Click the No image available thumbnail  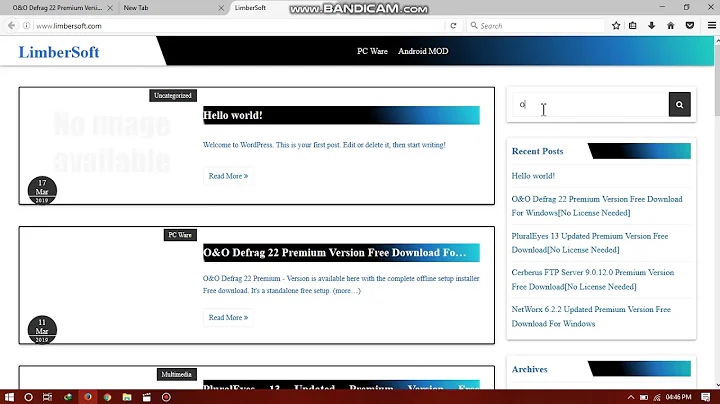point(112,142)
